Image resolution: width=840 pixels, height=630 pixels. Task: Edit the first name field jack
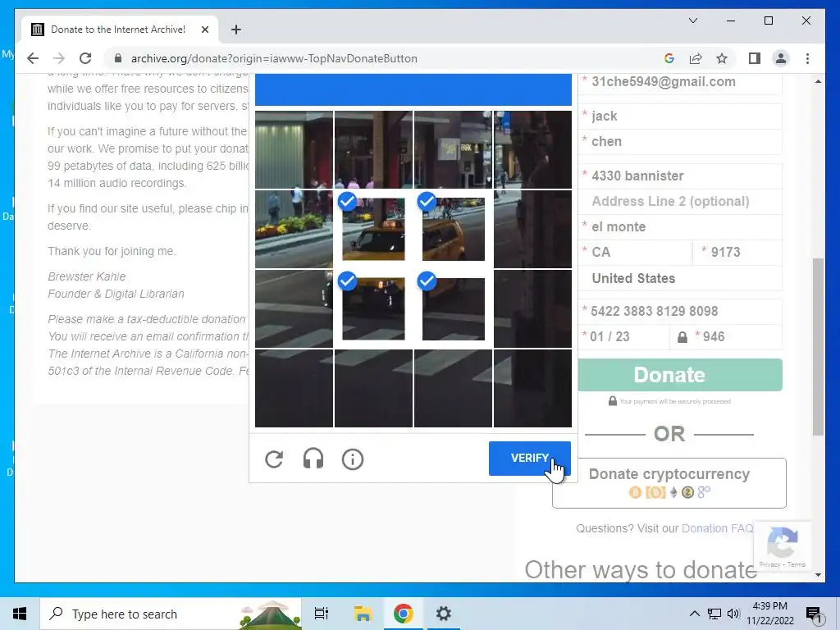(x=680, y=116)
